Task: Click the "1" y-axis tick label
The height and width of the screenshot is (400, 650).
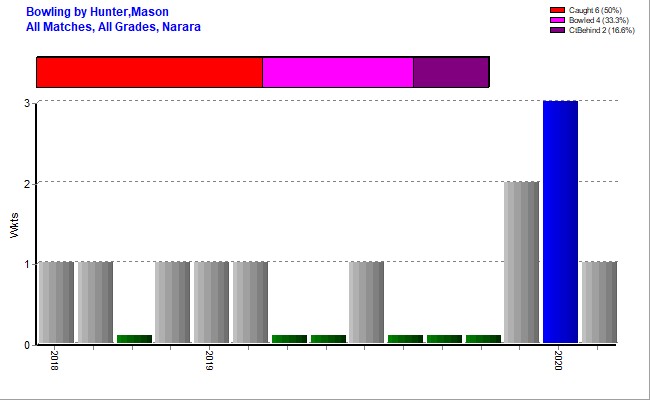Action: pyautogui.click(x=27, y=264)
